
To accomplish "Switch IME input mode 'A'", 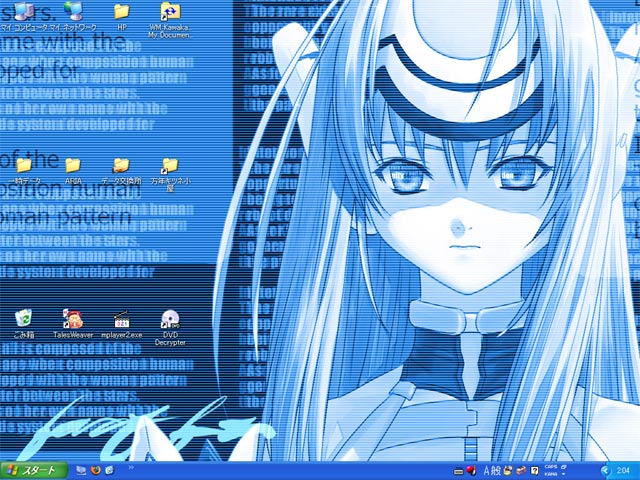I will click(487, 471).
